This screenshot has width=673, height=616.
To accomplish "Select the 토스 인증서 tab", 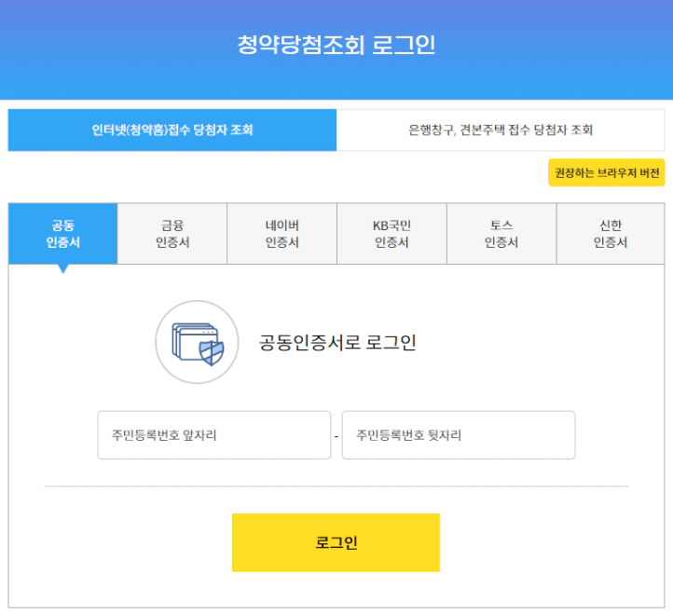I will pos(501,234).
